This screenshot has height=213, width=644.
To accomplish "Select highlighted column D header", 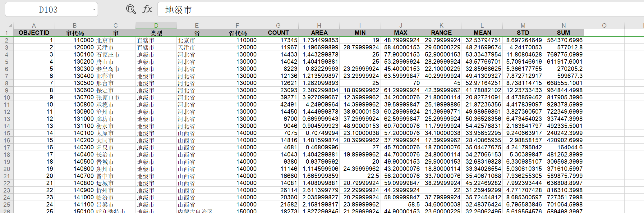I will tap(156, 25).
